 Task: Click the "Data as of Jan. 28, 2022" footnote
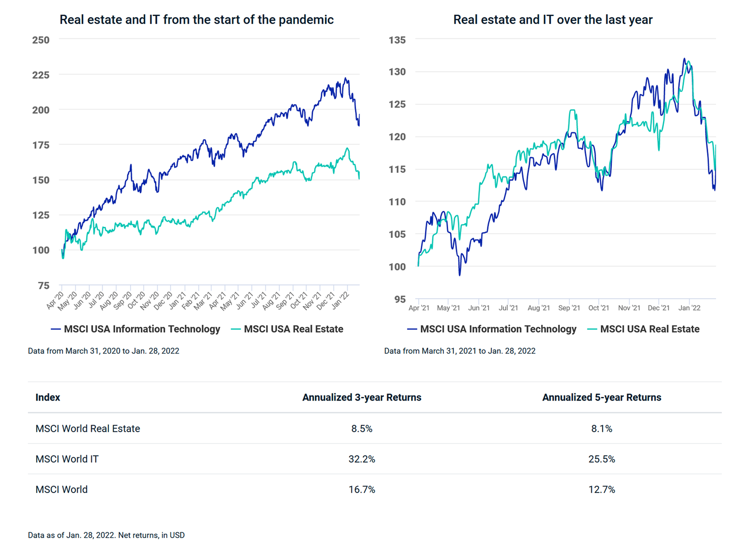pyautogui.click(x=106, y=535)
